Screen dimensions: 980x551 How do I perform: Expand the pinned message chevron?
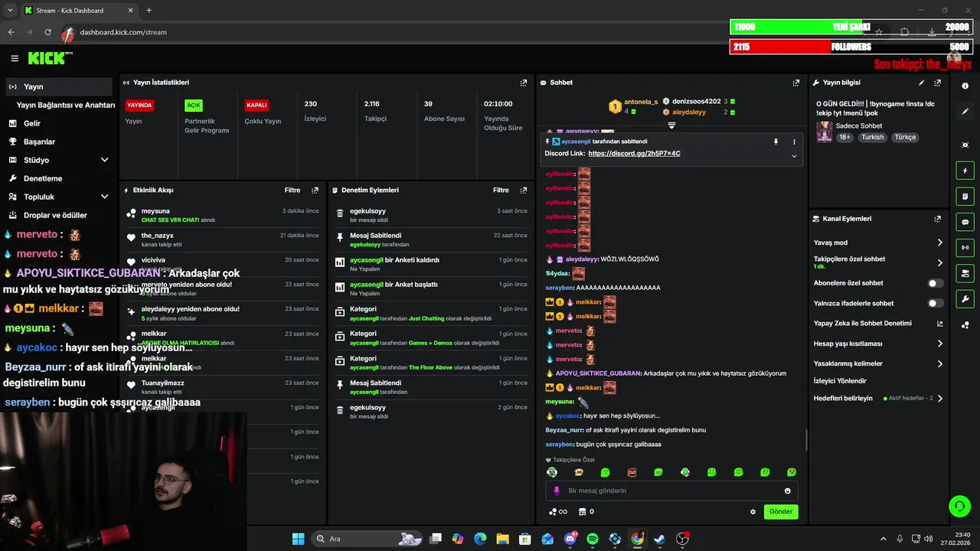click(794, 156)
